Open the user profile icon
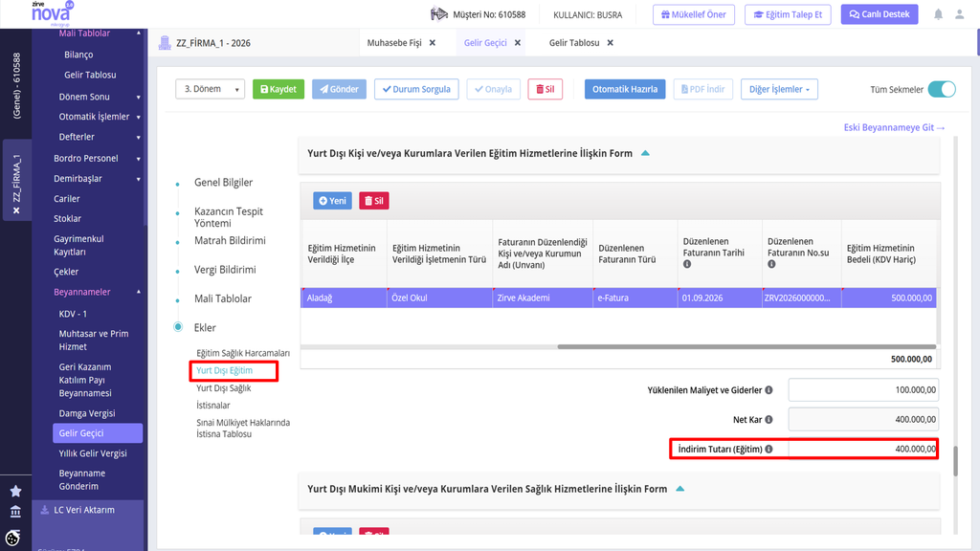Image resolution: width=980 pixels, height=551 pixels. point(959,14)
